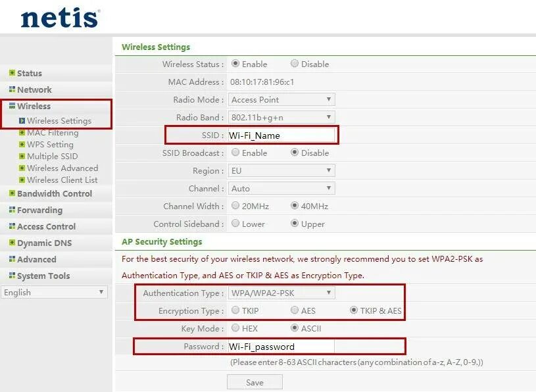Image resolution: width=536 pixels, height=392 pixels.
Task: Click the Password input field
Action: [281, 346]
